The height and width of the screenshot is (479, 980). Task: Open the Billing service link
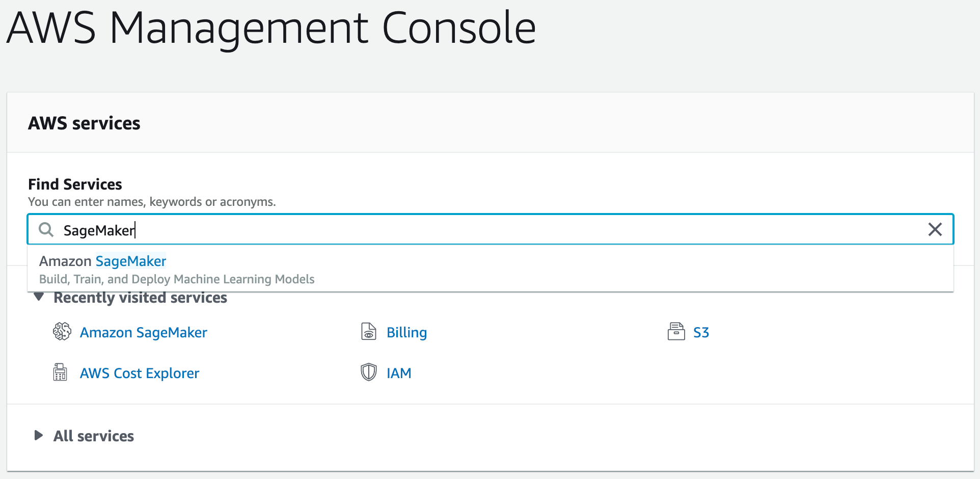click(x=406, y=332)
